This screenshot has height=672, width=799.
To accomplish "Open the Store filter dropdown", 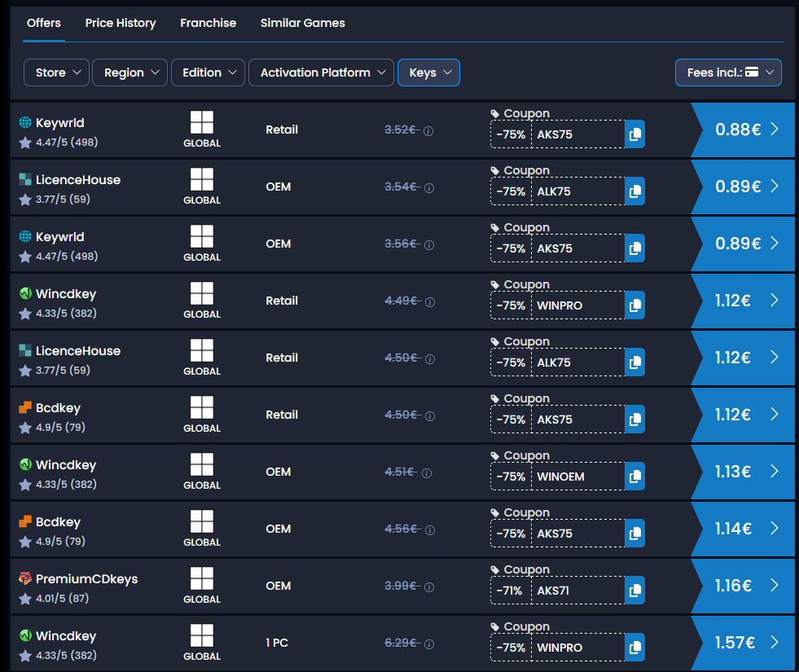I will click(x=56, y=72).
